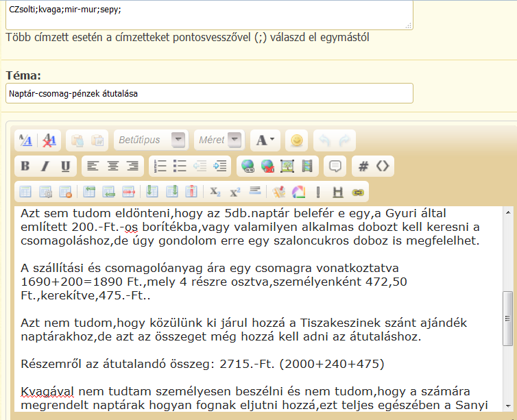Click the Téma subject input field
The width and height of the screenshot is (517, 420).
pyautogui.click(x=209, y=92)
